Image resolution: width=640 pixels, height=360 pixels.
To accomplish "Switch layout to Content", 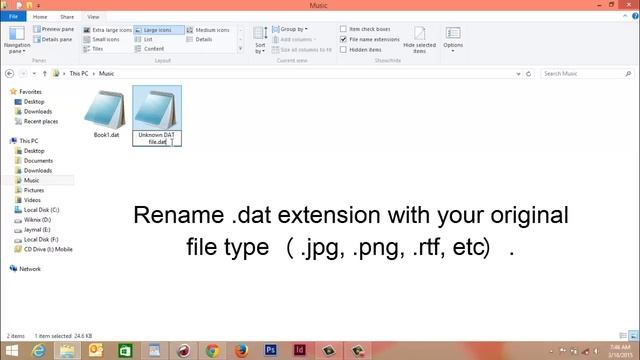I will click(149, 49).
